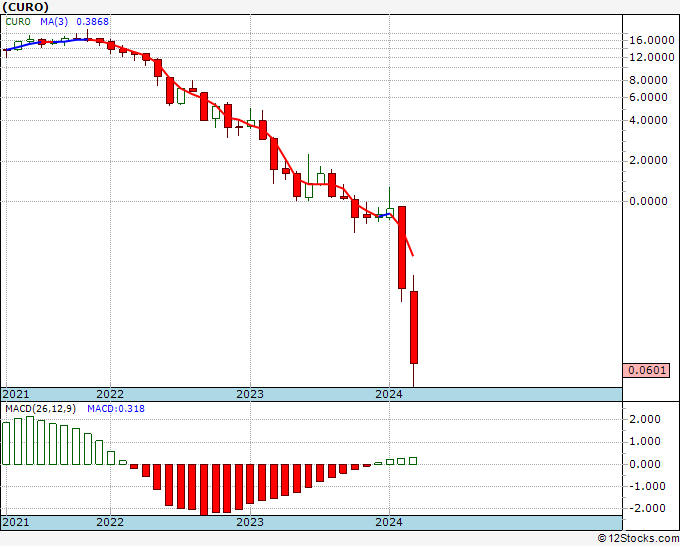Screen dimensions: 680x546
Task: Click the MACD(26,12,9) indicator label
Action: pos(40,409)
